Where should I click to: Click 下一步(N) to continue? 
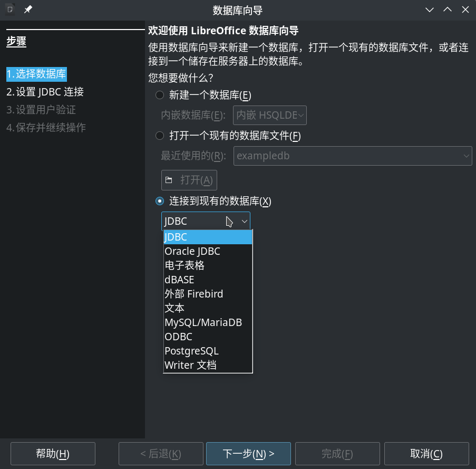point(248,454)
